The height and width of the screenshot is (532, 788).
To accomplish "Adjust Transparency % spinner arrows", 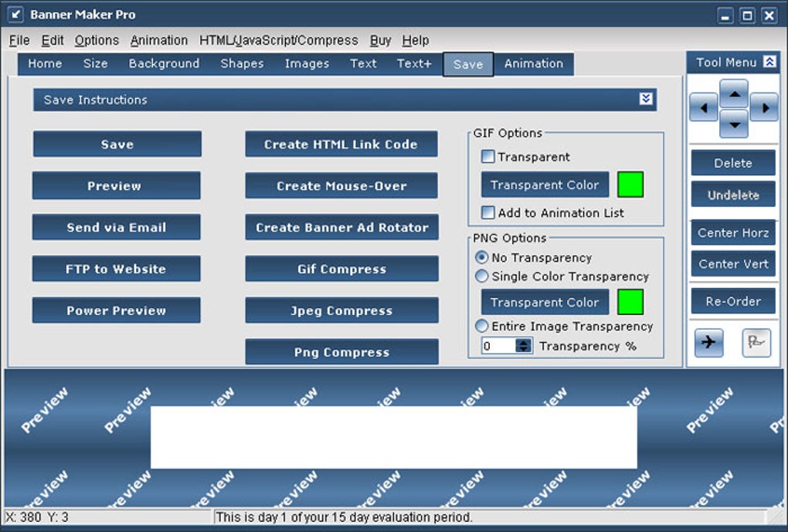I will coord(524,346).
